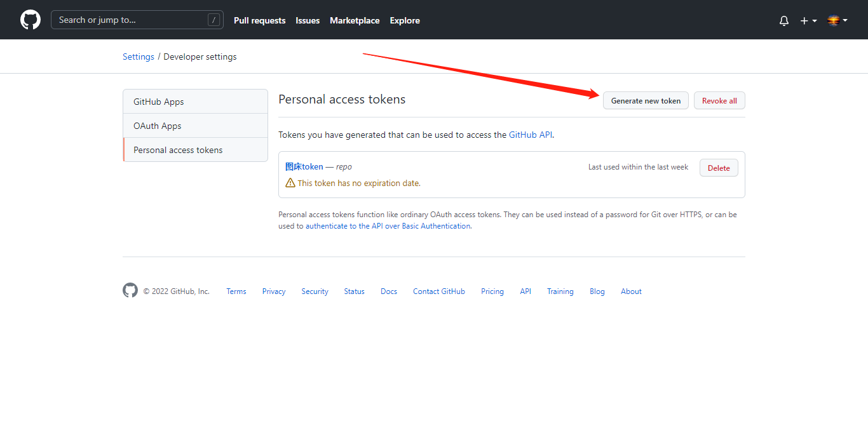The width and height of the screenshot is (868, 421).
Task: Select GitHub Apps in the sidebar
Action: (x=159, y=102)
